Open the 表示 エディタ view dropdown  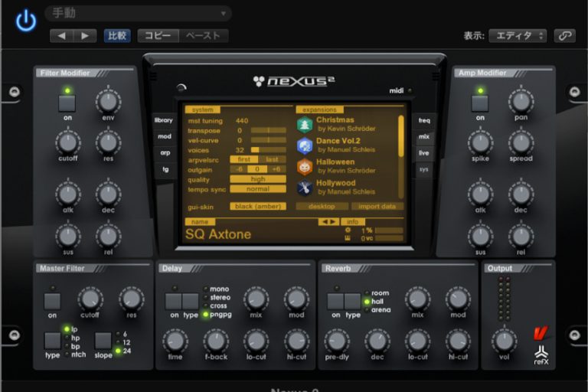[518, 36]
